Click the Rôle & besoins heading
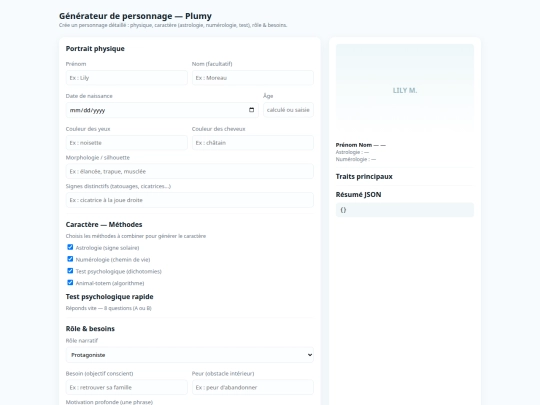 90,329
